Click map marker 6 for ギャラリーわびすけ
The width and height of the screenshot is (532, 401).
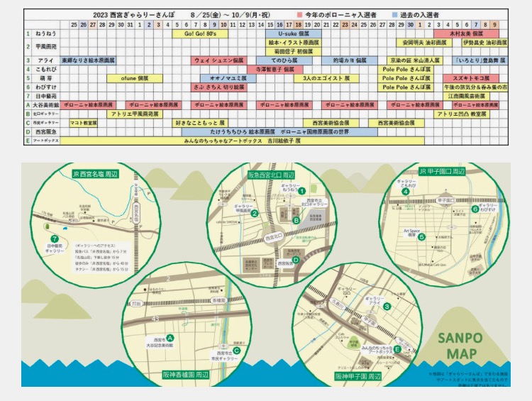pyautogui.click(x=475, y=209)
